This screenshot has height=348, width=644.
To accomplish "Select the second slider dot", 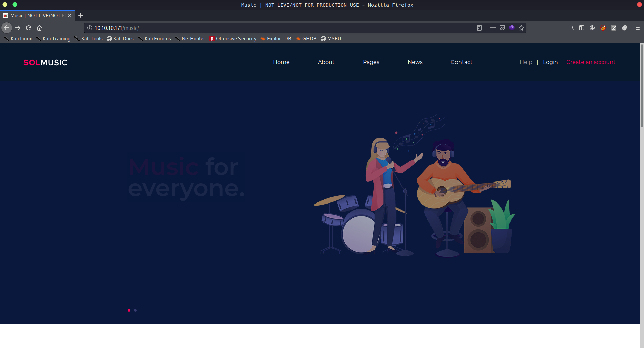I will tap(135, 310).
